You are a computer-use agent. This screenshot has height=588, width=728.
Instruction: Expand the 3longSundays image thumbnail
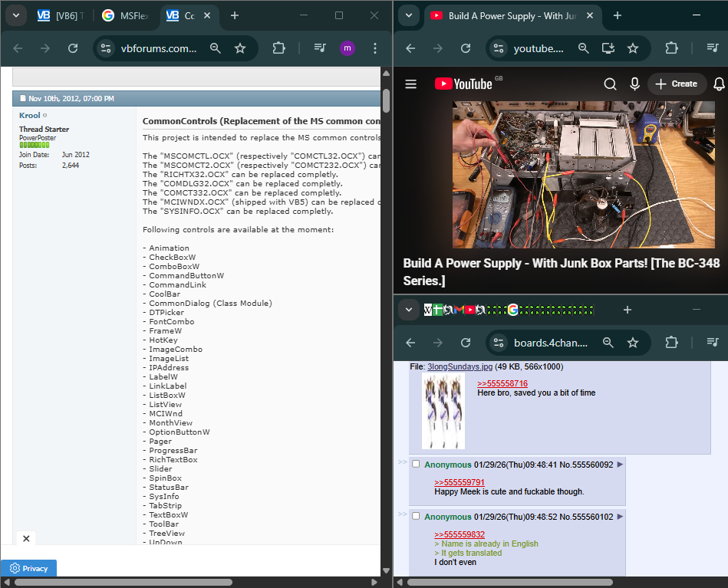[443, 411]
